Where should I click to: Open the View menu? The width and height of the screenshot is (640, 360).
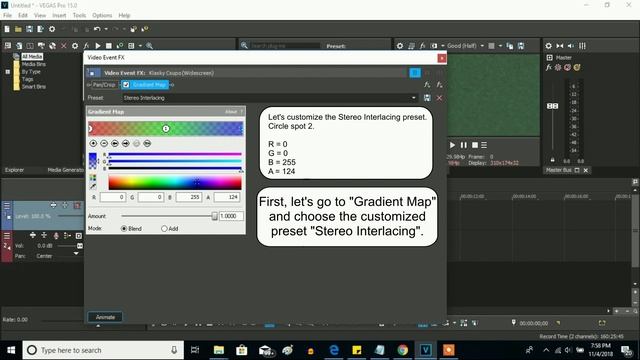pos(40,15)
